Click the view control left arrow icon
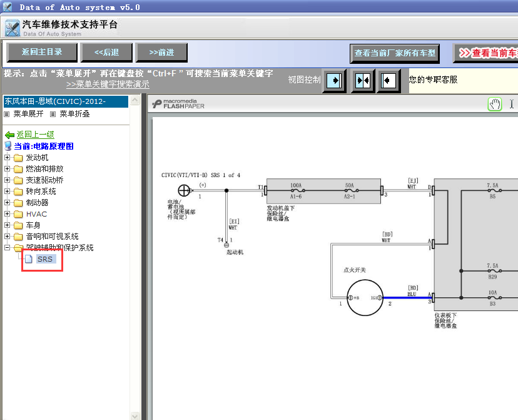The image size is (518, 420). click(388, 80)
